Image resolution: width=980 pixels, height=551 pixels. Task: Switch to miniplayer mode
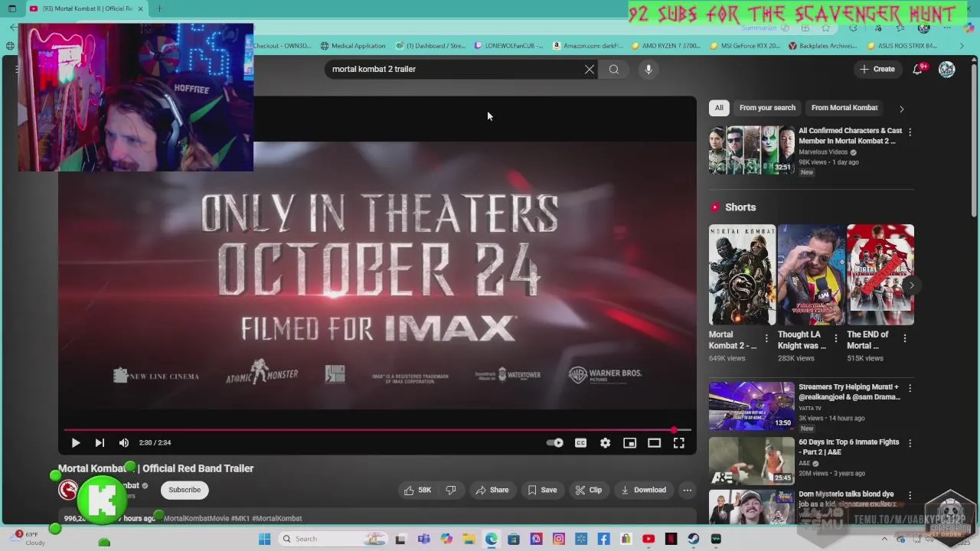tap(629, 442)
